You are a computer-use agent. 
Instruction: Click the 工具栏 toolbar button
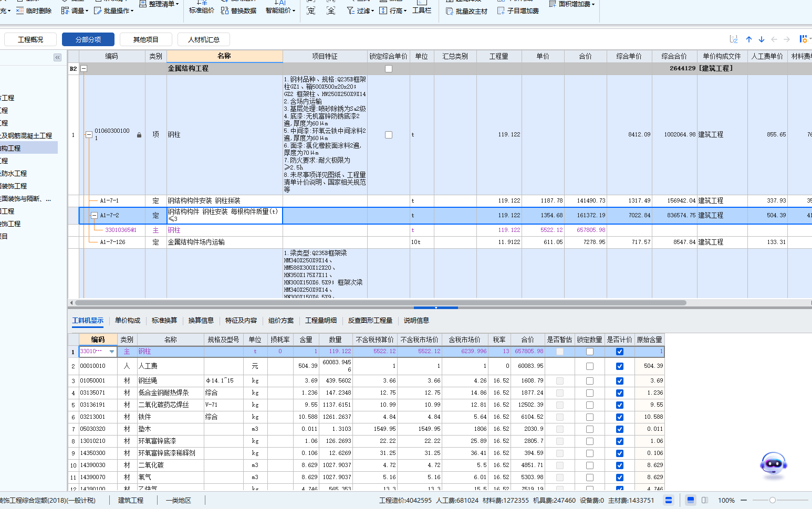point(422,7)
